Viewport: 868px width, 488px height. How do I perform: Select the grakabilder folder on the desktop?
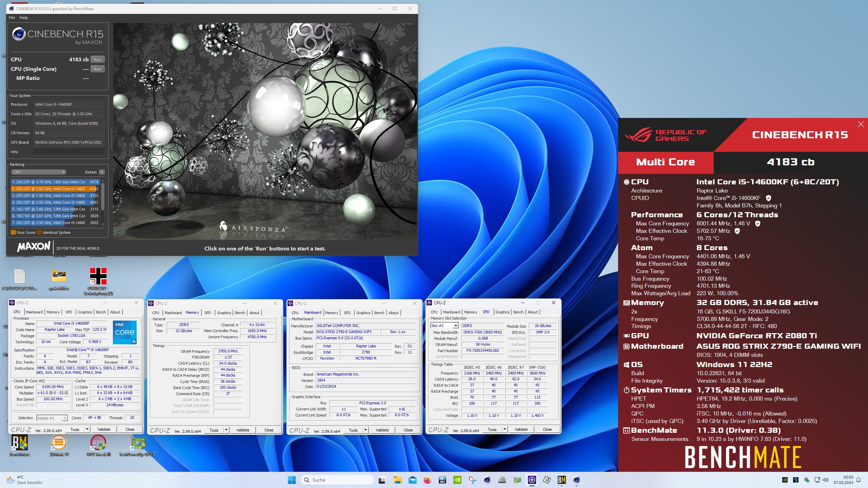coord(59,280)
